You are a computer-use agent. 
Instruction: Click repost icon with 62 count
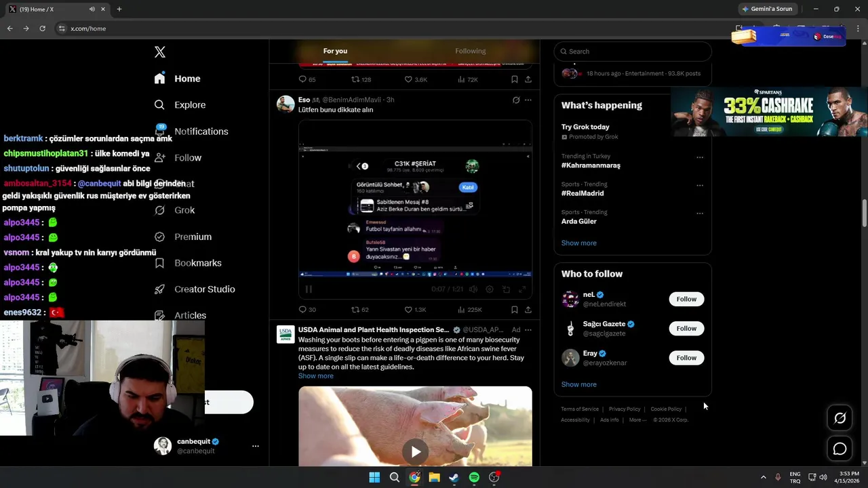point(355,310)
